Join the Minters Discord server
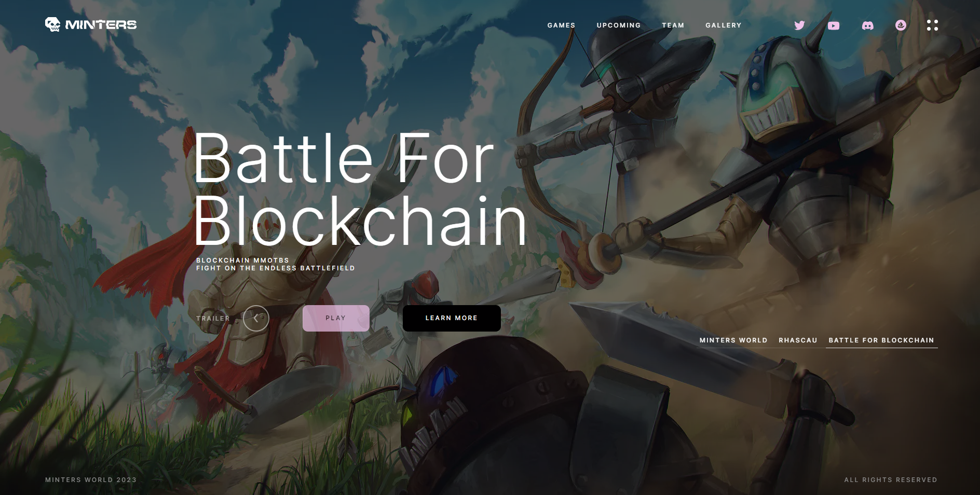 click(867, 25)
